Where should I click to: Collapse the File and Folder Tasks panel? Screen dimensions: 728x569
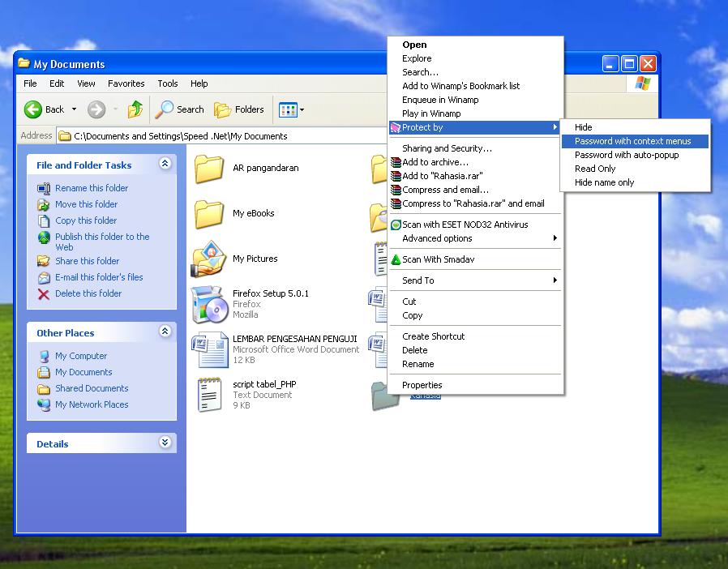tap(165, 164)
